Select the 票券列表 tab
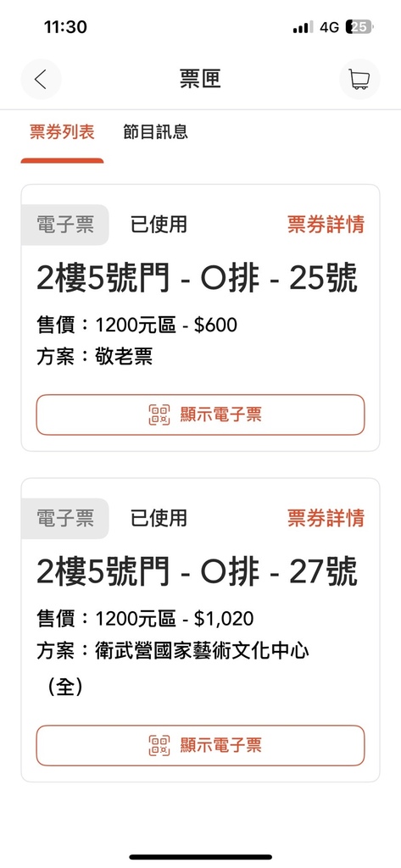The image size is (401, 868). coord(62,132)
